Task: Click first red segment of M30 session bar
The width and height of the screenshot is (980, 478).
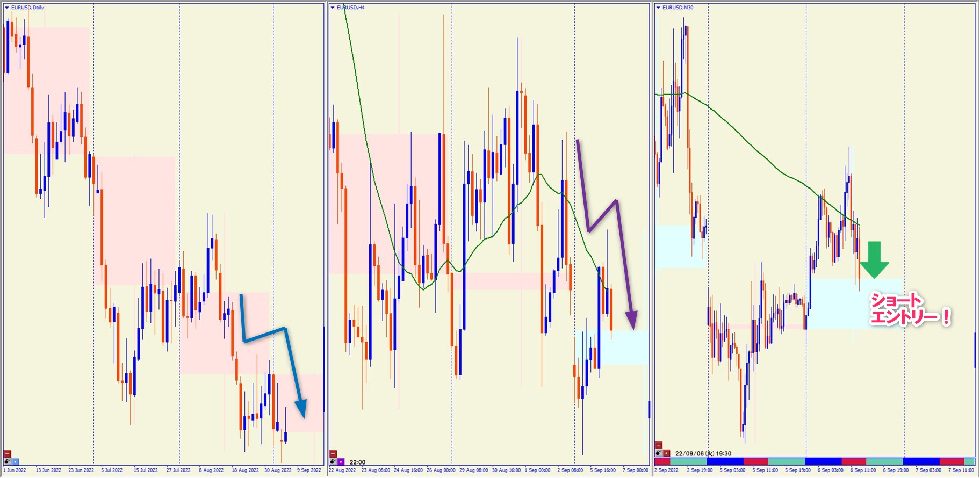Action: pyautogui.click(x=662, y=461)
